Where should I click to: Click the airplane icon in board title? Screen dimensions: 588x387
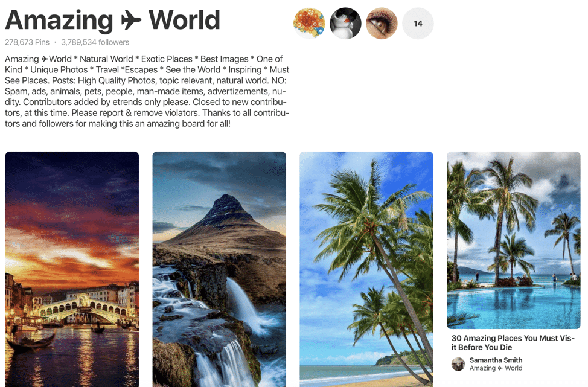(x=131, y=21)
